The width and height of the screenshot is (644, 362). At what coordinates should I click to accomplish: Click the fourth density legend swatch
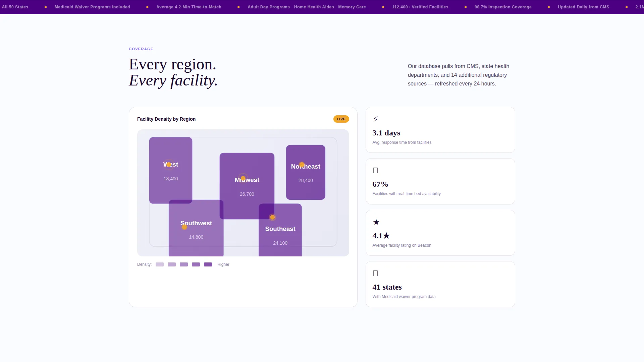click(196, 264)
